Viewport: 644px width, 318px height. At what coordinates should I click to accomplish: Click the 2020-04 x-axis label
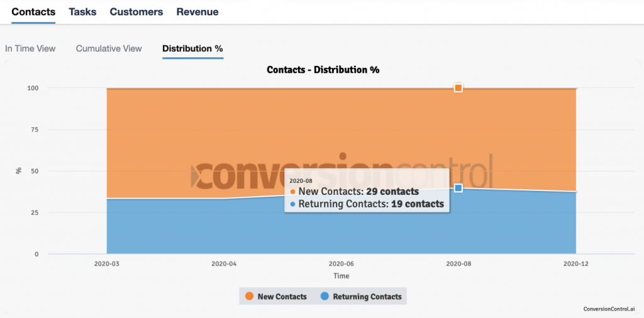click(x=223, y=264)
